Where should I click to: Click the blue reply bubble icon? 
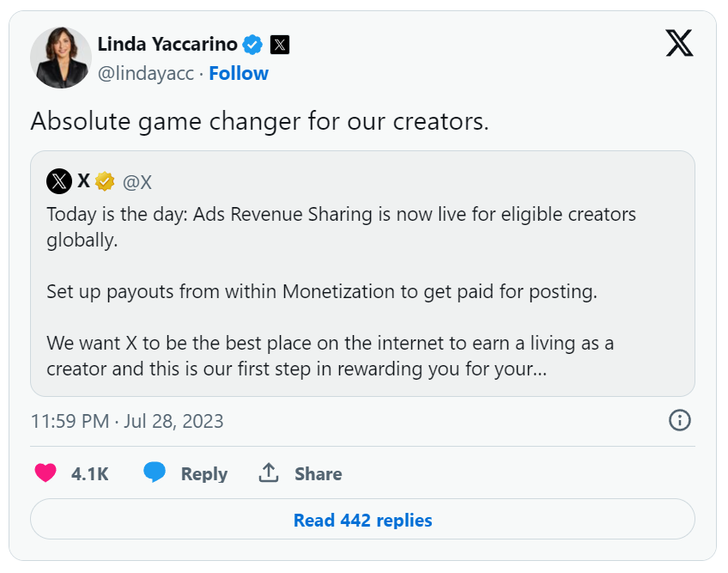[x=155, y=472]
